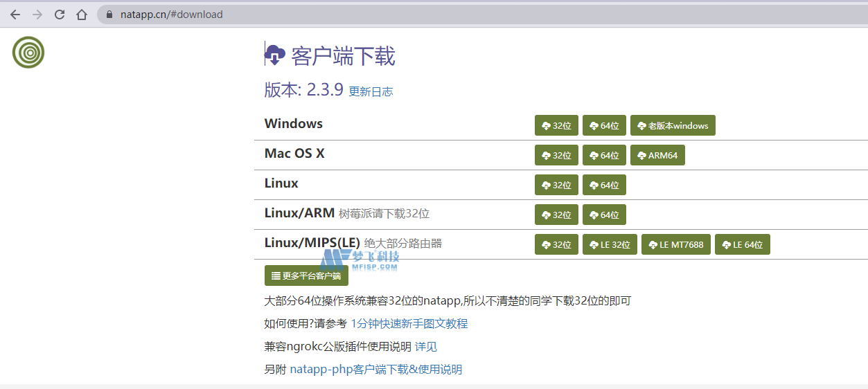Download Windows 32位 client
The width and height of the screenshot is (868, 389).
556,126
